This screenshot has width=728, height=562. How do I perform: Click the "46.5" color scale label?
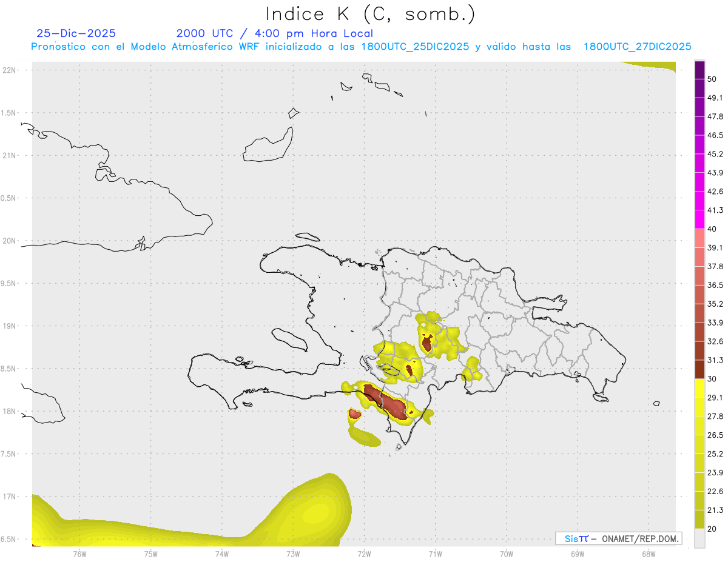pos(715,135)
